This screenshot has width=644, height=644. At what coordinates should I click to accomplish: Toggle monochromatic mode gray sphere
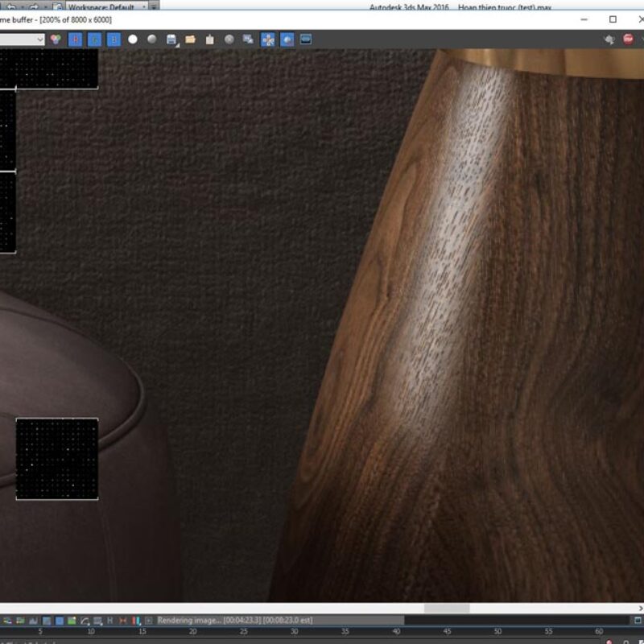point(152,39)
